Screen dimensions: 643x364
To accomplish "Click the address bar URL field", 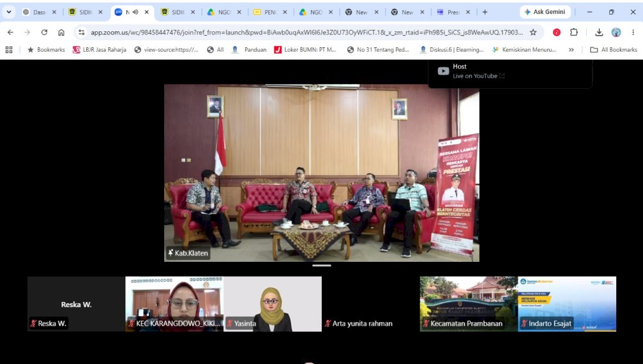I will point(306,33).
